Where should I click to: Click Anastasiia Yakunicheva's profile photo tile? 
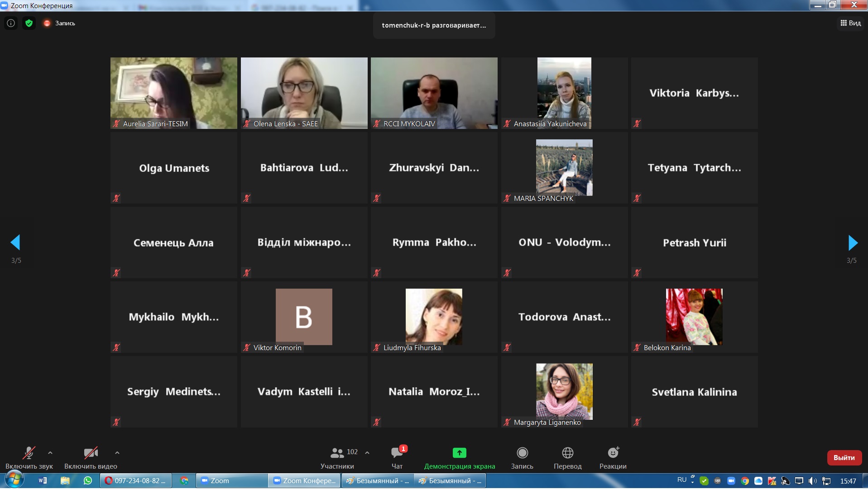565,93
